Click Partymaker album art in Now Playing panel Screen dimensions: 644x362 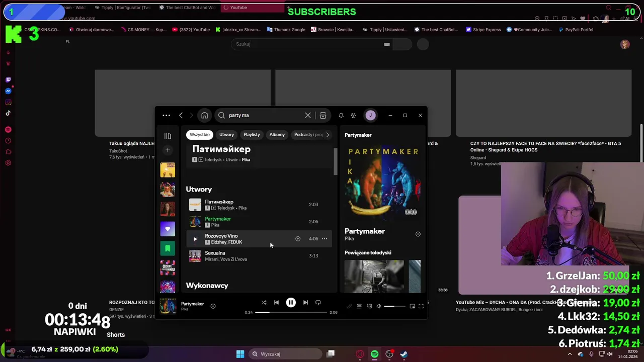383,182
